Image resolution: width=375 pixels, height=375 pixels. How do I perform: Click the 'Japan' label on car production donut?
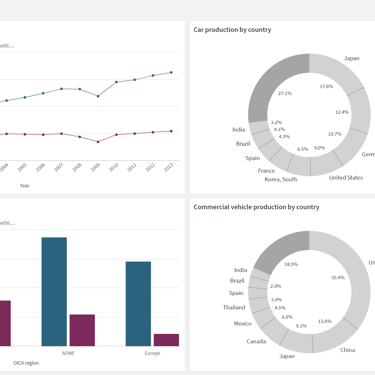tap(352, 58)
